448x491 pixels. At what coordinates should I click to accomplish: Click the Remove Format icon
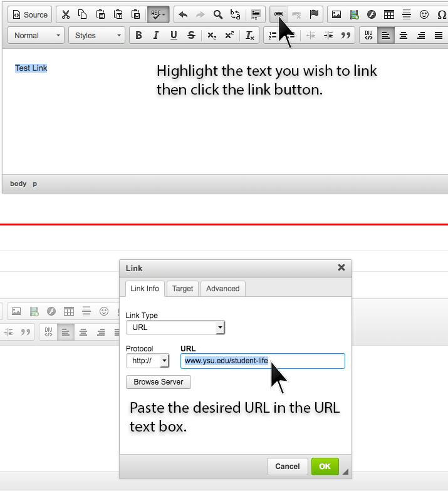click(249, 35)
